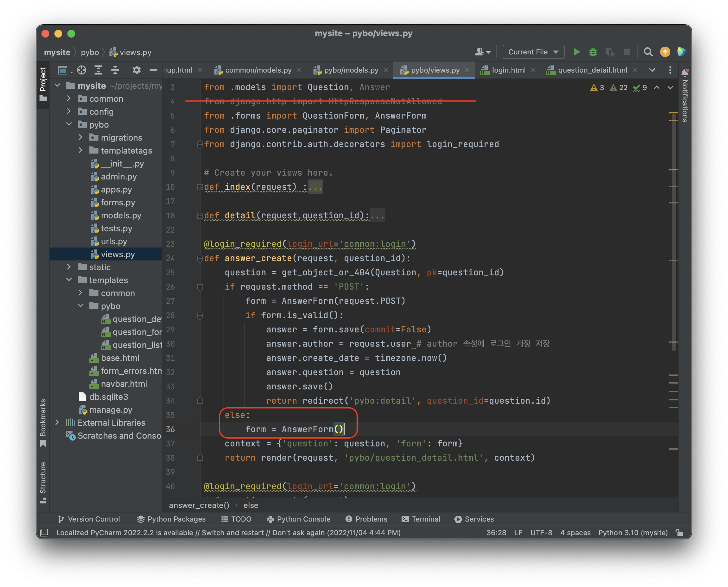Open project panel settings gear
Image resolution: width=728 pixels, height=587 pixels.
coord(136,70)
